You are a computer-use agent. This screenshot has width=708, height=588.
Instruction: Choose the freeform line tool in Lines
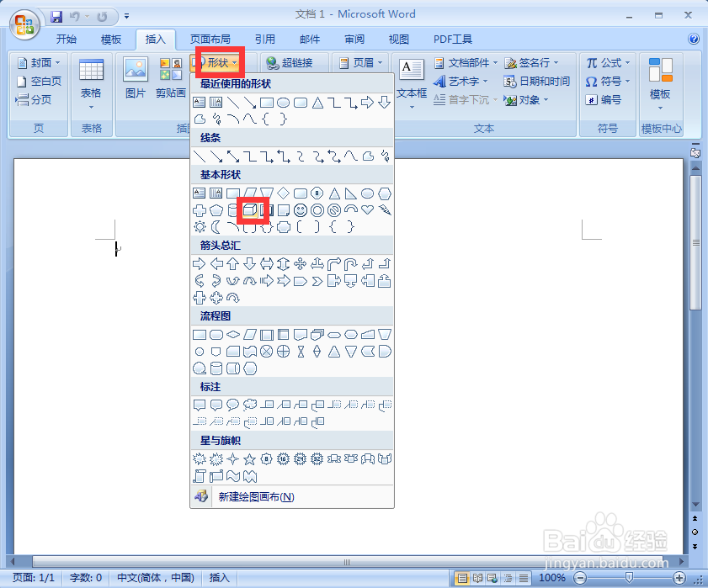(368, 156)
